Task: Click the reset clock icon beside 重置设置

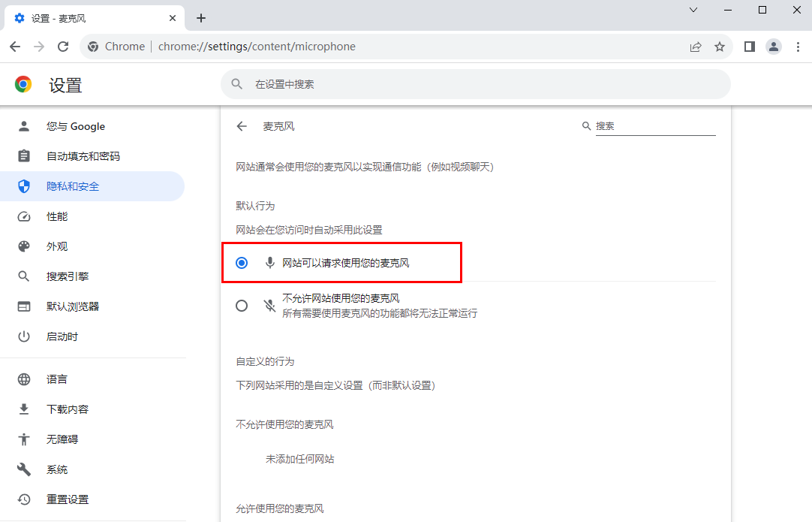Action: click(24, 499)
